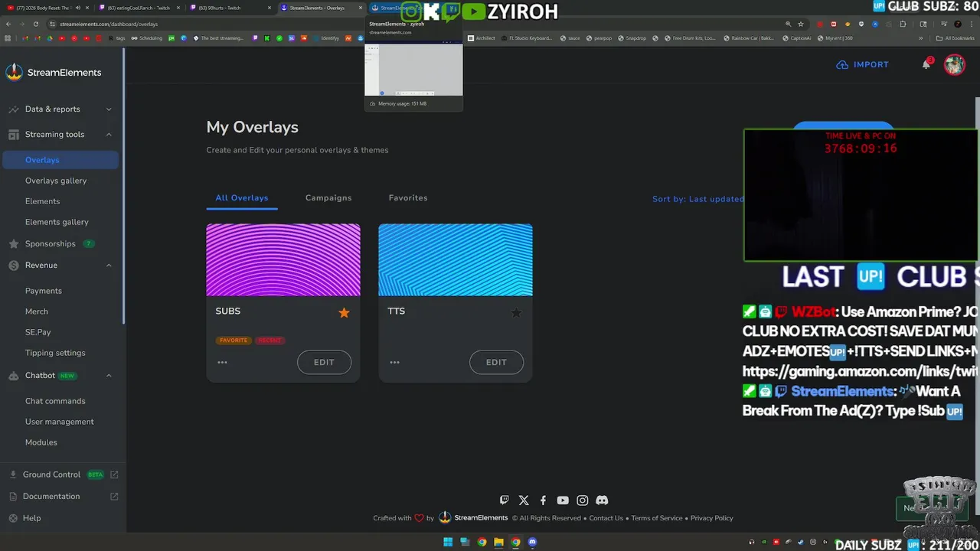This screenshot has height=551, width=980.
Task: Click the SUBS overlay purple thumbnail
Action: point(283,259)
